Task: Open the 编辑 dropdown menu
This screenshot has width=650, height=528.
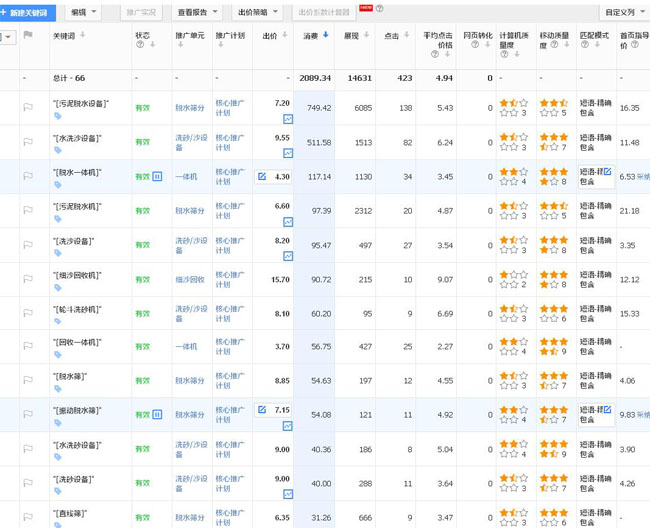Action: coord(83,12)
